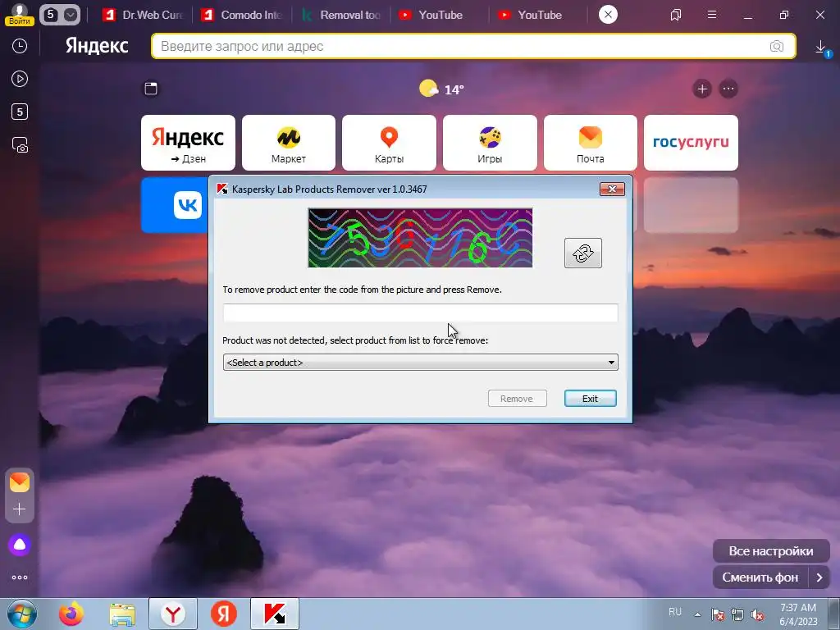This screenshot has height=630, width=840.
Task: Show hidden tray icons arrow
Action: pos(697,614)
